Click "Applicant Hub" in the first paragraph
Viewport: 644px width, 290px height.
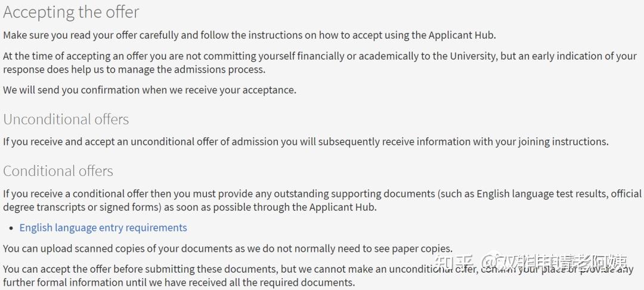click(461, 35)
